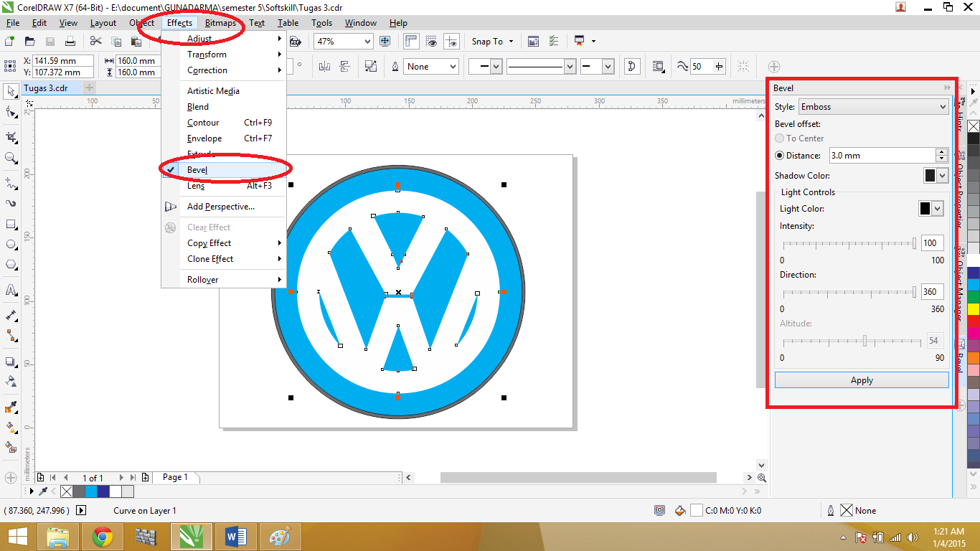Toggle the Close curve button

[632, 67]
